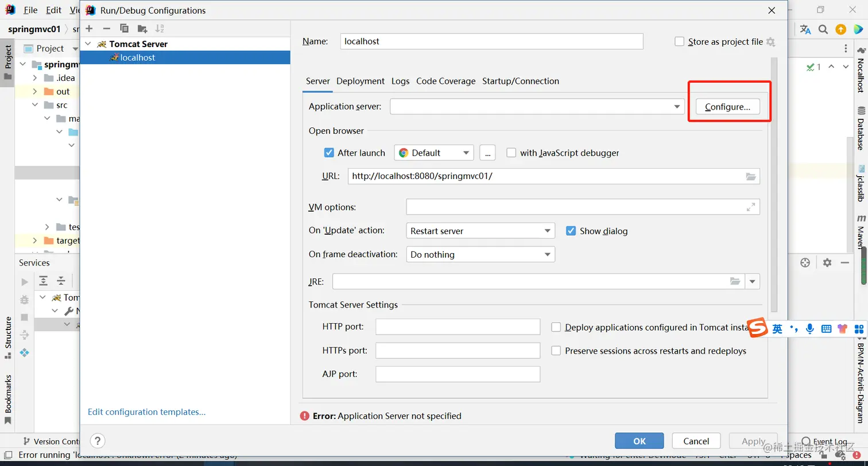Switch to Code Coverage tab
This screenshot has width=868, height=466.
[446, 81]
